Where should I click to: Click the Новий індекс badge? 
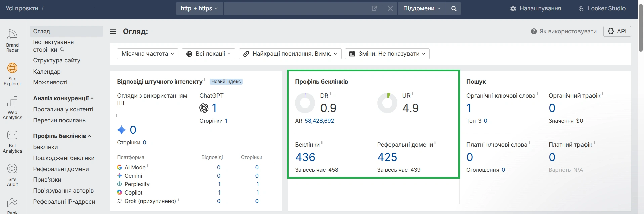(x=226, y=82)
